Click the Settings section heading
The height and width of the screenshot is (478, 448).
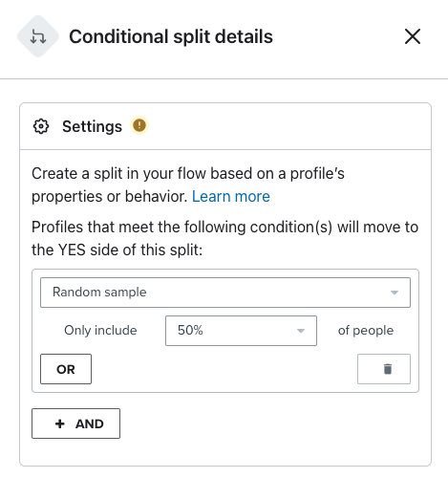click(x=92, y=126)
